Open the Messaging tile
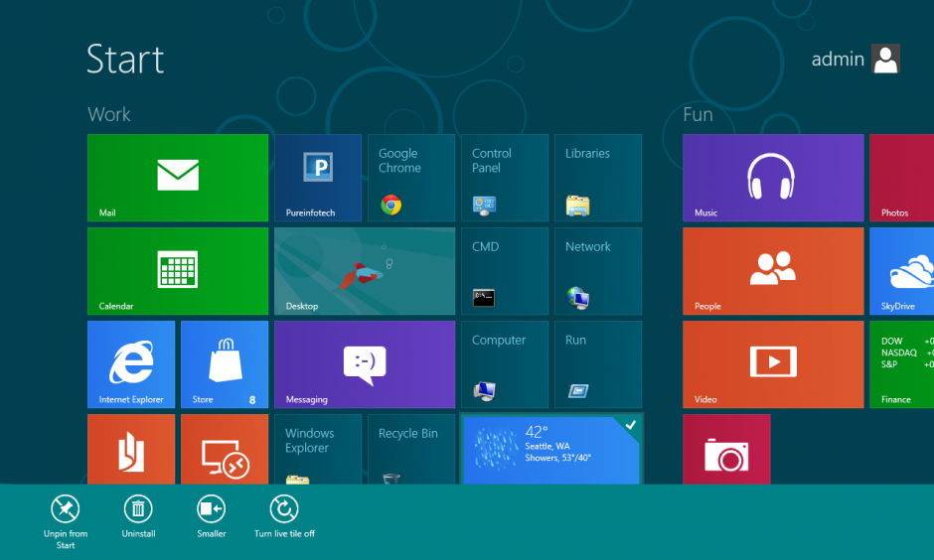 365,364
